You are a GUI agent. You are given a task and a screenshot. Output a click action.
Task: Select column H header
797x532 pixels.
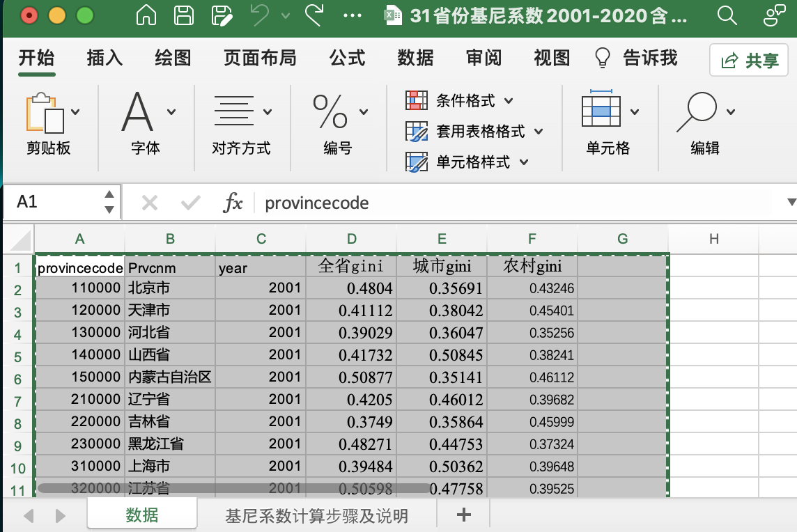click(x=713, y=239)
